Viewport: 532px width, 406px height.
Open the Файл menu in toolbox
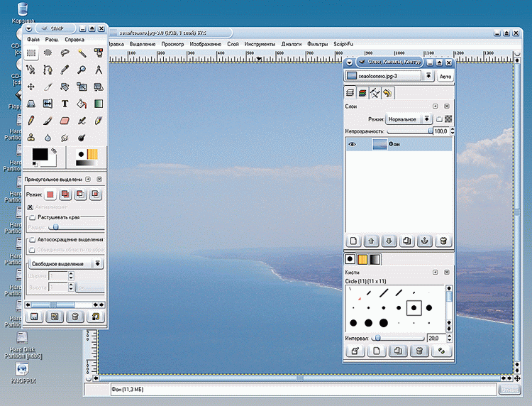tap(33, 40)
